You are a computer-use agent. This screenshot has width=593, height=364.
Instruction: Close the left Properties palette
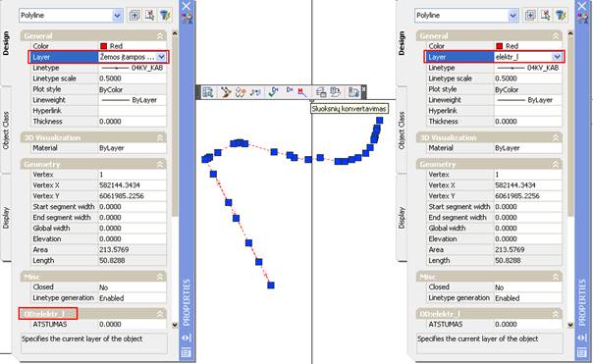[x=187, y=6]
